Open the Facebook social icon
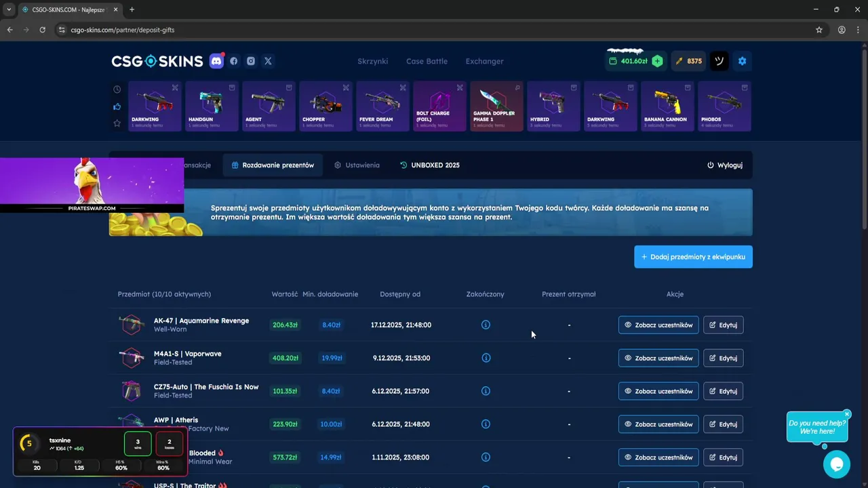Image resolution: width=868 pixels, height=488 pixels. (234, 61)
